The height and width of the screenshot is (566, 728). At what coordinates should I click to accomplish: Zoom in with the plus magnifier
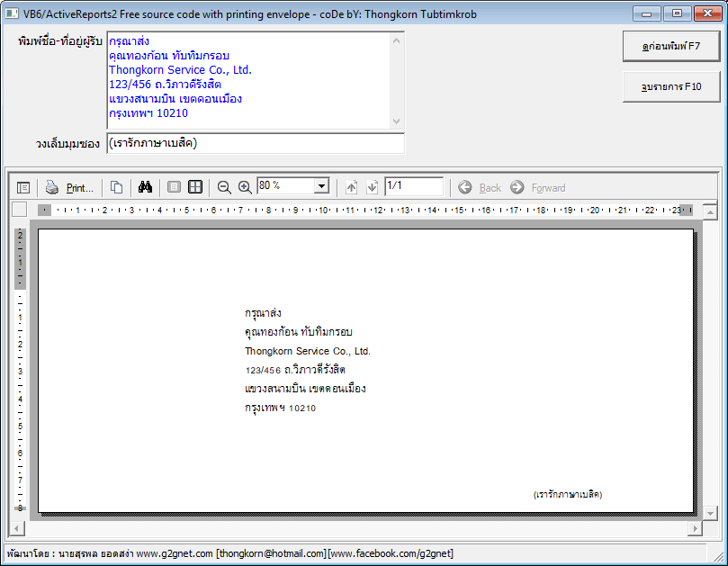click(245, 187)
